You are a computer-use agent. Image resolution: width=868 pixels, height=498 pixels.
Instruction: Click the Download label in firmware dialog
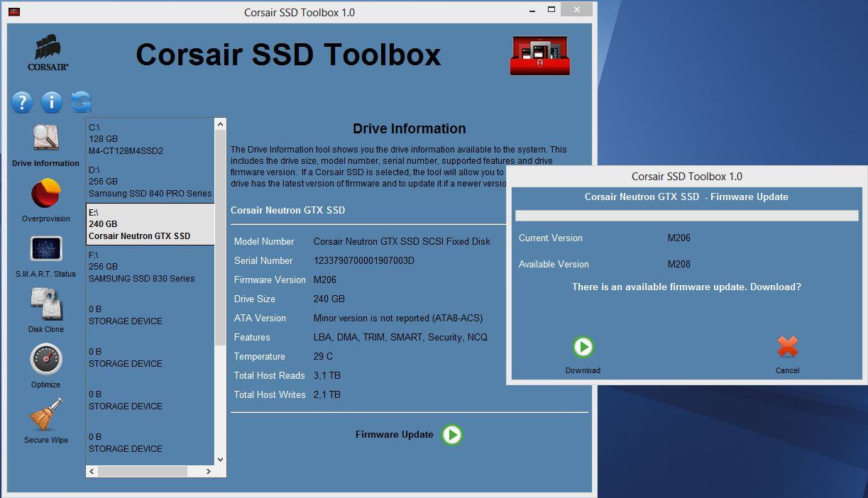click(x=583, y=370)
